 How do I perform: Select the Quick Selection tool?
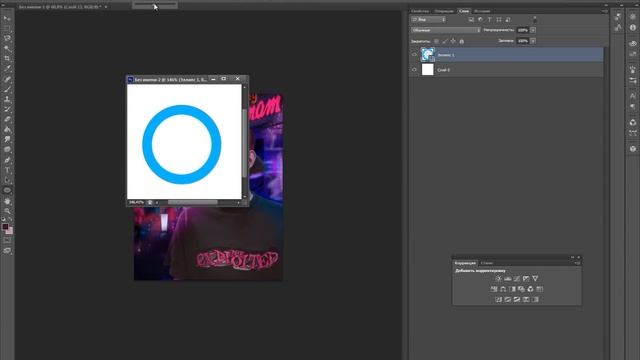coord(7,49)
